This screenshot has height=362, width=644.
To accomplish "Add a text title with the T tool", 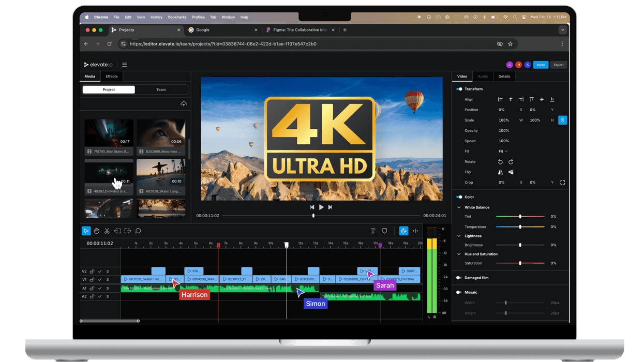I will pos(373,231).
